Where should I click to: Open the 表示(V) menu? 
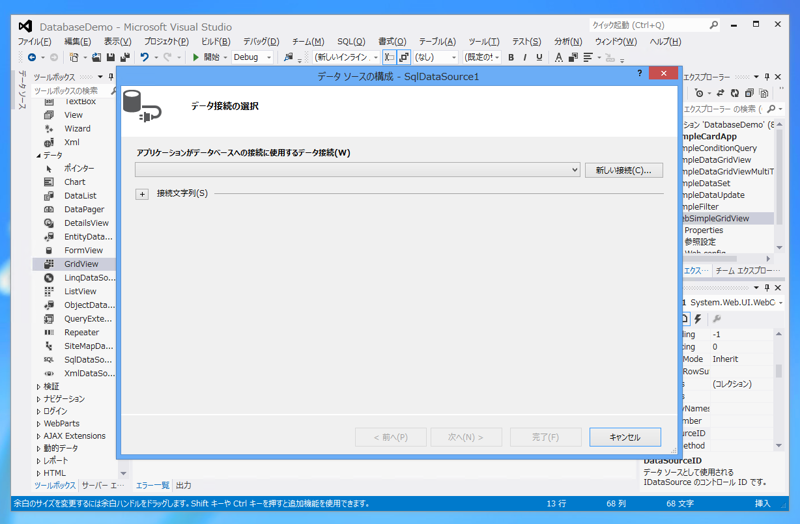[117, 42]
